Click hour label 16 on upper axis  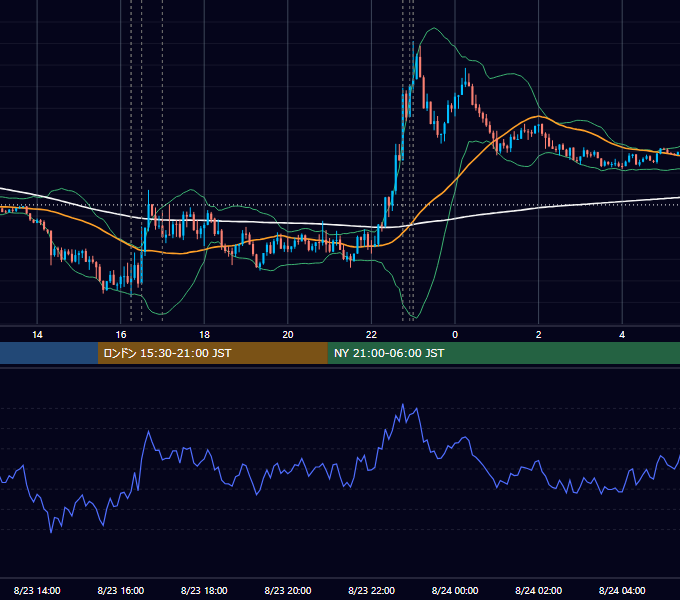[x=121, y=335]
